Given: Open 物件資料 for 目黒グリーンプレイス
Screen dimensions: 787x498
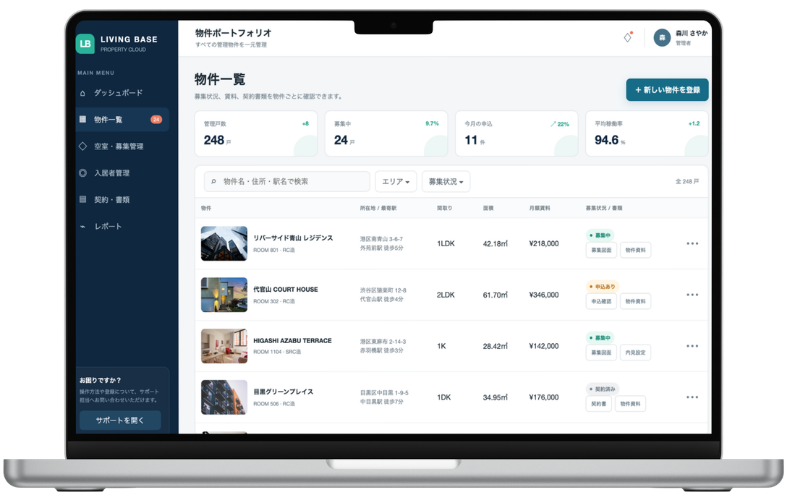Looking at the screenshot, I should (x=630, y=404).
